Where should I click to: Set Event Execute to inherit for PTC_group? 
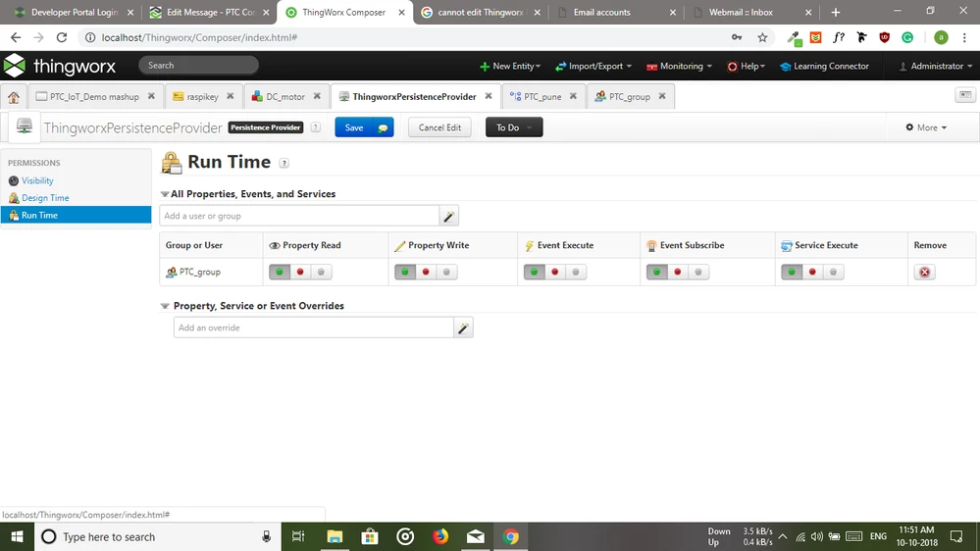click(576, 273)
